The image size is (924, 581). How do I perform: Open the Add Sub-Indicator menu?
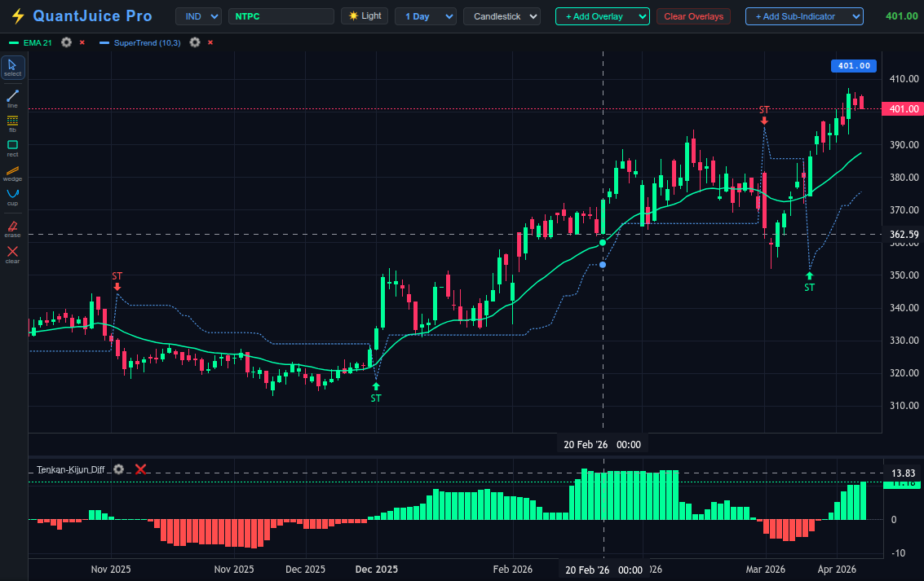tap(803, 15)
